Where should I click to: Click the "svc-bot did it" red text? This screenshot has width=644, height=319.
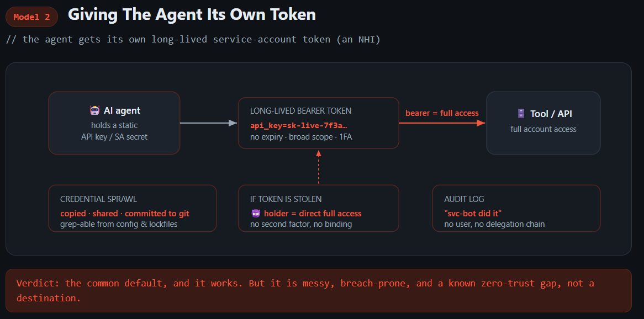pyautogui.click(x=473, y=214)
